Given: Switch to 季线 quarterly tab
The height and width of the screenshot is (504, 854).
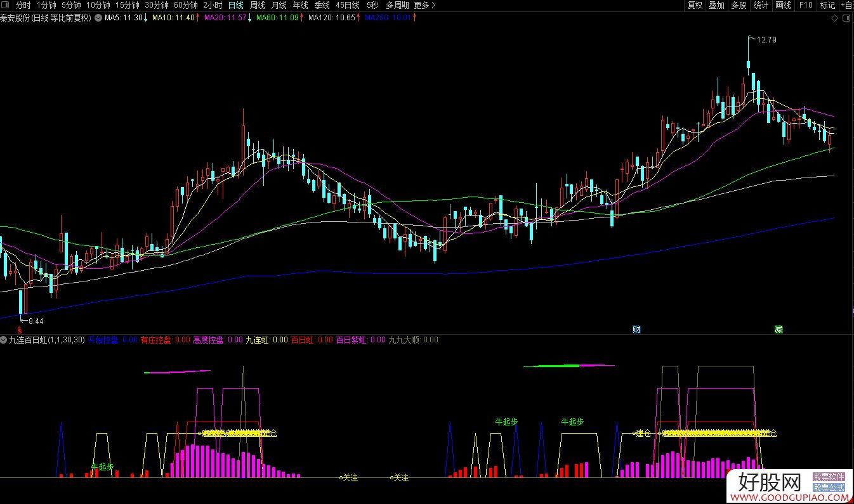Looking at the screenshot, I should click(322, 5).
